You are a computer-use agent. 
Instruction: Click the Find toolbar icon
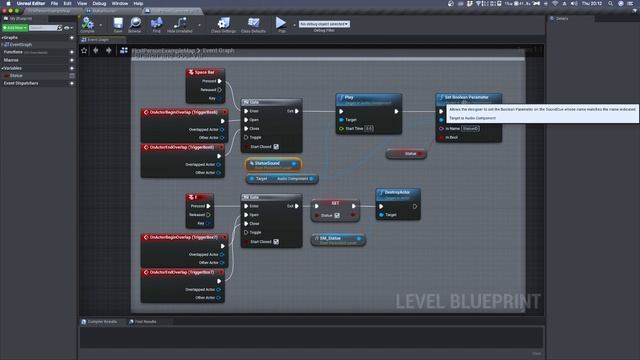point(156,24)
